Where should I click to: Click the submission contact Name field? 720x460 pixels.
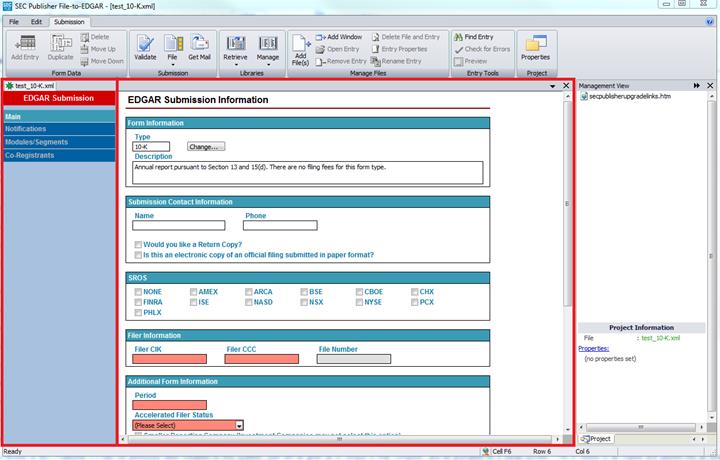coord(179,225)
